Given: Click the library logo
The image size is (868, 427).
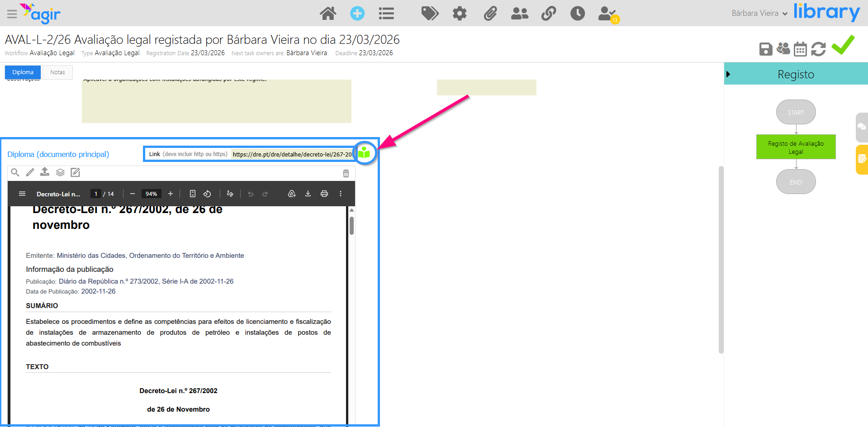Looking at the screenshot, I should point(826,12).
